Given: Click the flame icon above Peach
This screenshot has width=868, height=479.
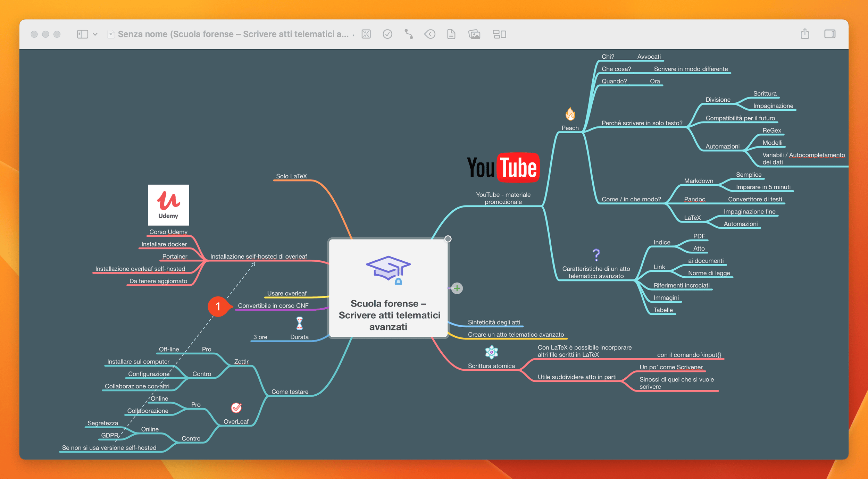Looking at the screenshot, I should click(x=570, y=114).
